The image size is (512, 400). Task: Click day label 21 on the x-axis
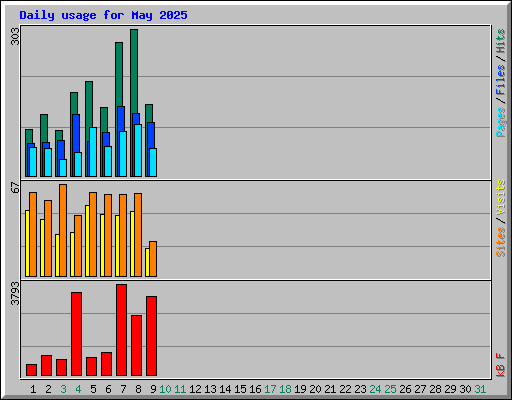[330, 389]
